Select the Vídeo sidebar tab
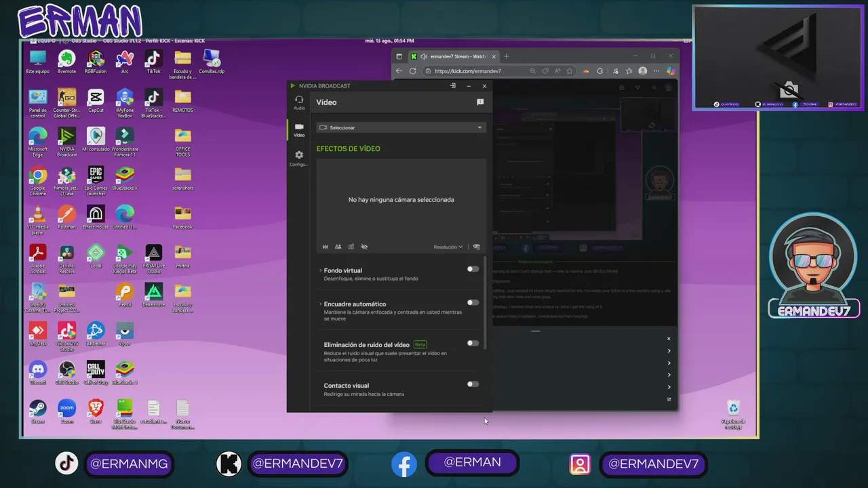Screen dimensions: 868x488 coord(299,130)
